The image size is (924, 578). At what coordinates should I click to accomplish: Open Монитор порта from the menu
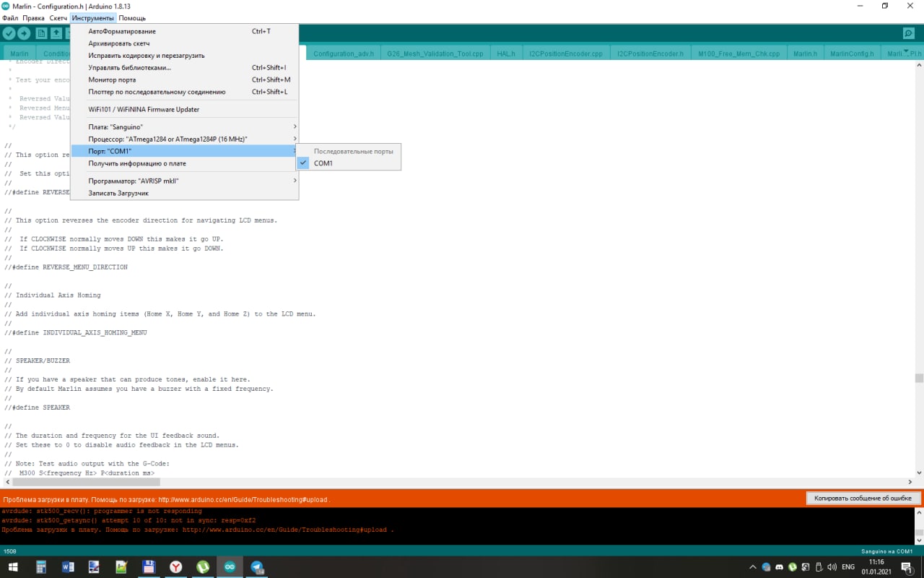tap(184, 79)
